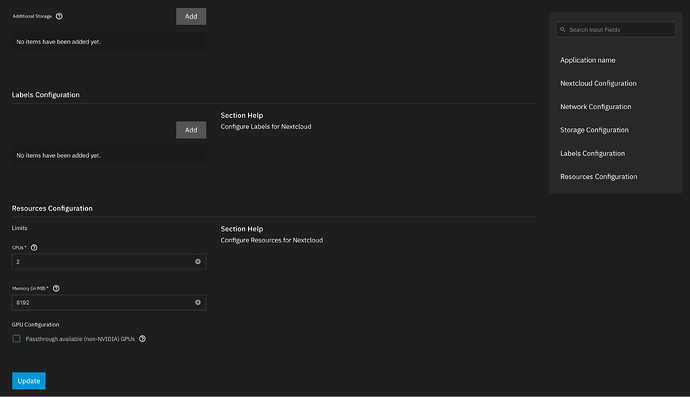This screenshot has width=690, height=397.
Task: Focus the Search Input Fields box
Action: click(615, 29)
